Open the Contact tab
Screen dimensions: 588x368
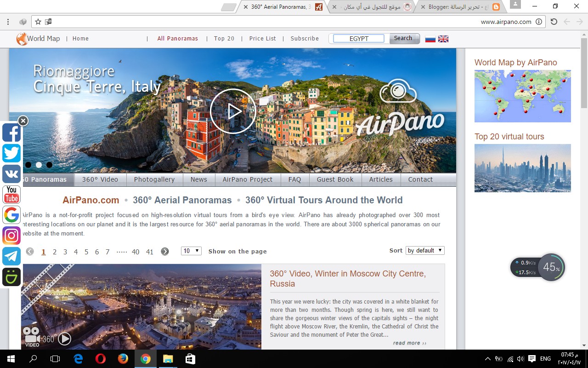(x=421, y=179)
